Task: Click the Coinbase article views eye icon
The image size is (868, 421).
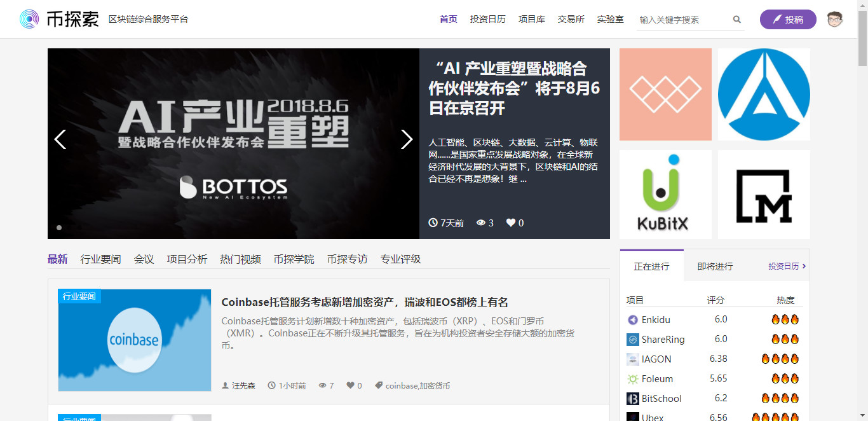Action: [322, 385]
